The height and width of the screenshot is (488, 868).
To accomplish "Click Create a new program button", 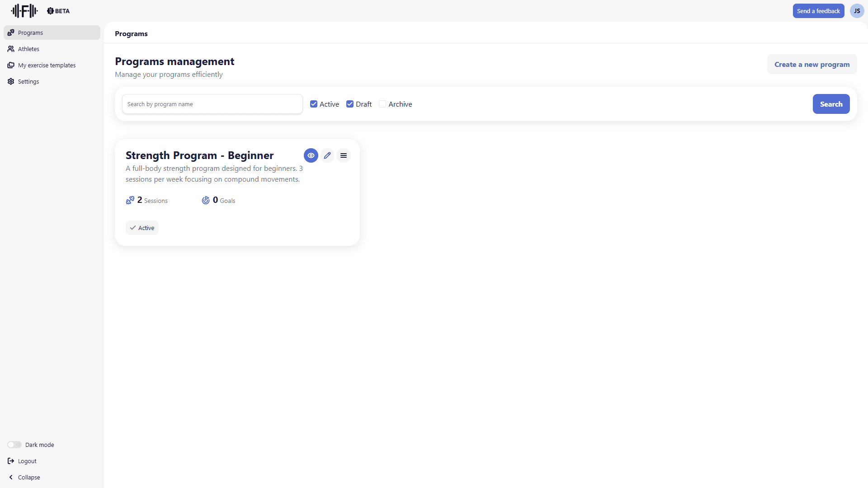I will click(x=811, y=64).
